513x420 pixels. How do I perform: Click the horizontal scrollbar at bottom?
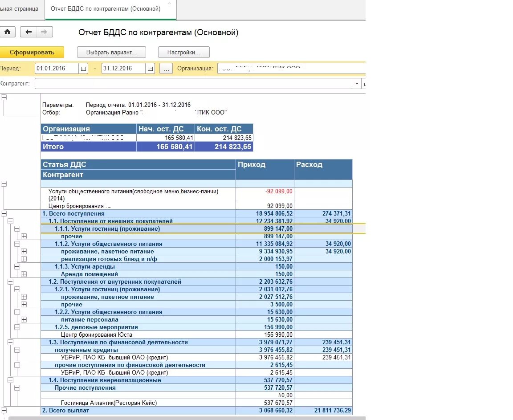(x=187, y=418)
